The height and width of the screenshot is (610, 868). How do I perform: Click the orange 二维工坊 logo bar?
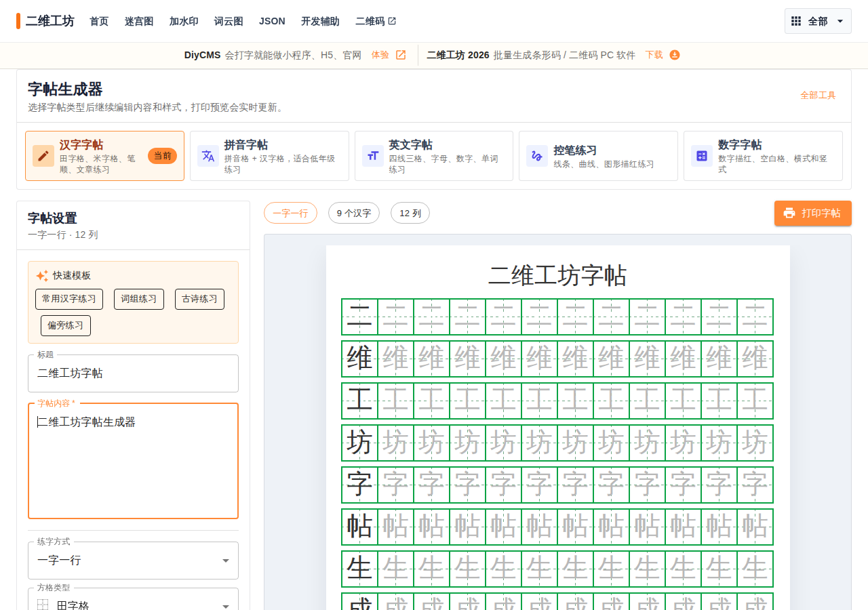click(18, 21)
